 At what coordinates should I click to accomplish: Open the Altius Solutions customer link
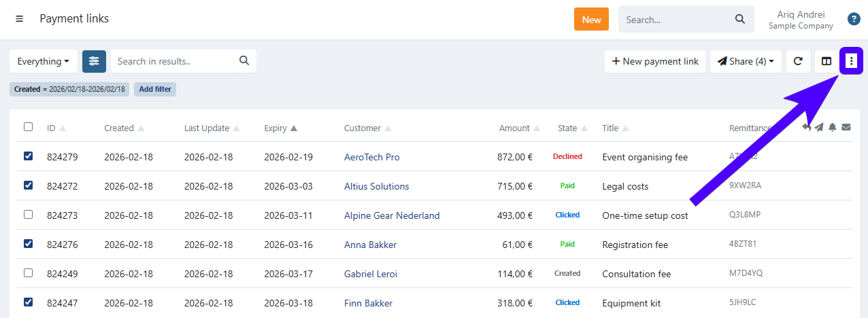tap(376, 186)
